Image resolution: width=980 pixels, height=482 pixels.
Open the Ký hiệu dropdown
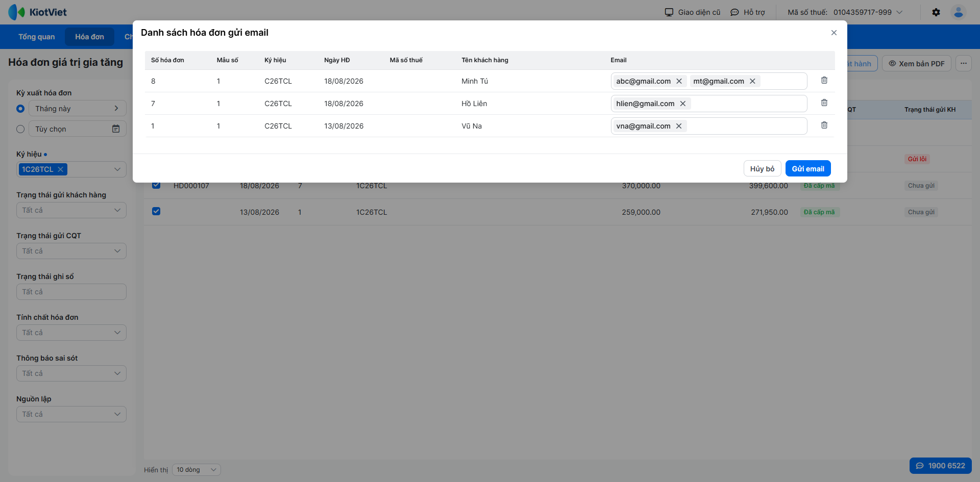tap(117, 169)
